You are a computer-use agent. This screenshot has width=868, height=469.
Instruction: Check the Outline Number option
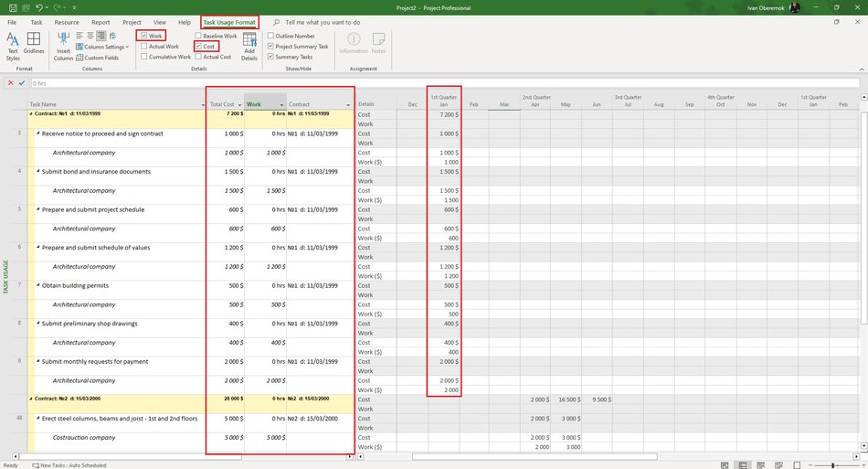pyautogui.click(x=270, y=36)
